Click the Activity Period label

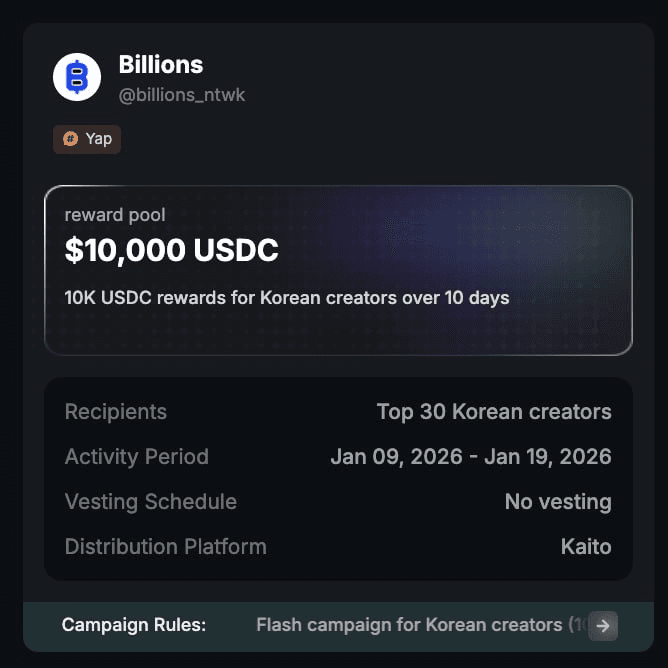(x=137, y=457)
